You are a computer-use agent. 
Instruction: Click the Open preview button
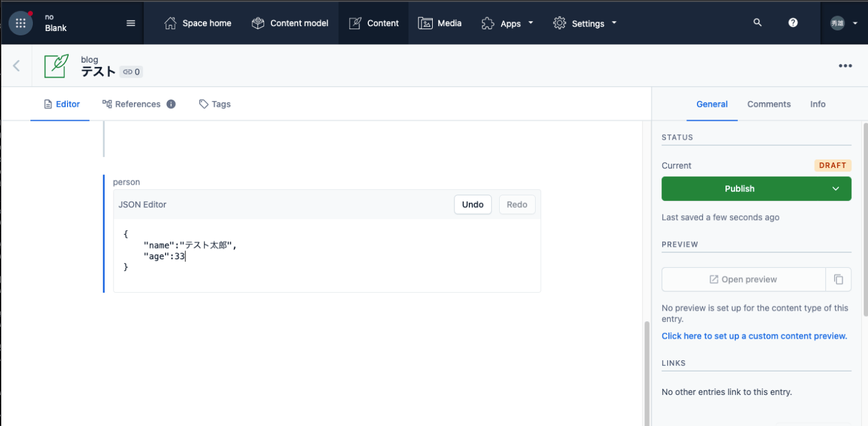click(743, 280)
